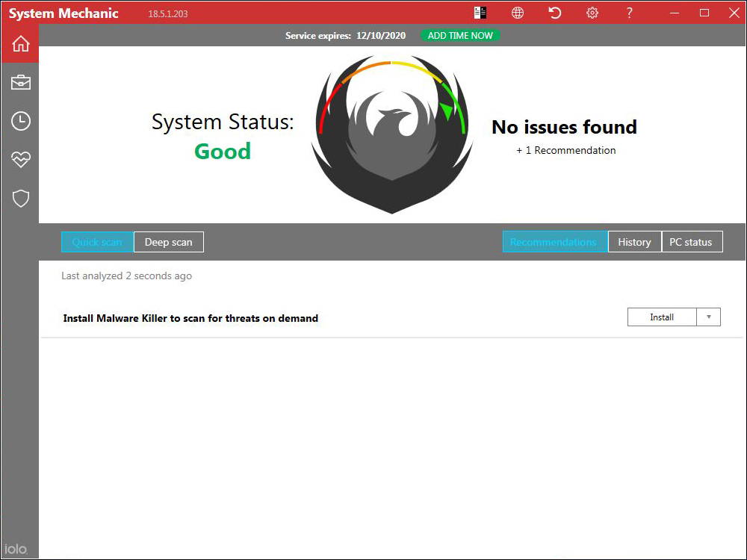Open the ActiveCare clock sidebar icon

(x=20, y=121)
